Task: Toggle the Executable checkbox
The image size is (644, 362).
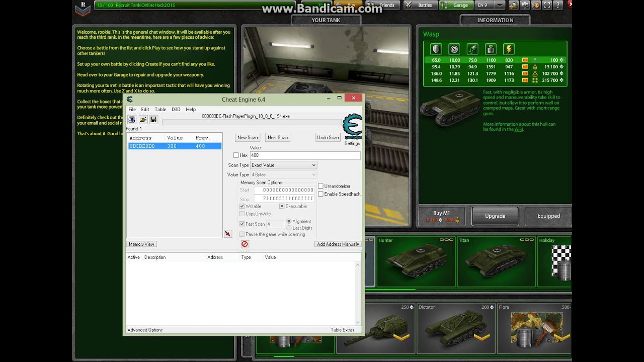Action: pos(282,206)
